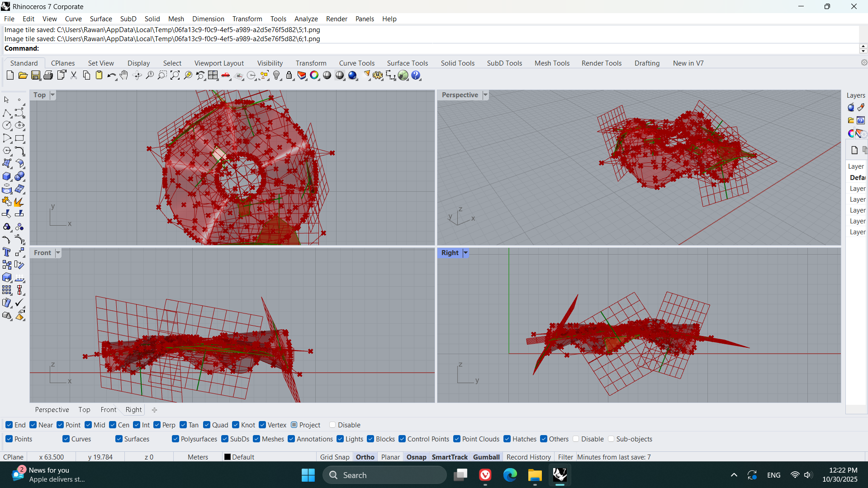Toggle Gumball in the status bar
Image resolution: width=868 pixels, height=488 pixels.
pyautogui.click(x=486, y=457)
